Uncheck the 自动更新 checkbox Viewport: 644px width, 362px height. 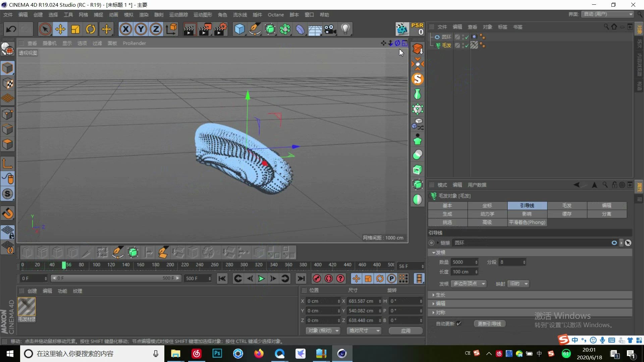(x=459, y=323)
